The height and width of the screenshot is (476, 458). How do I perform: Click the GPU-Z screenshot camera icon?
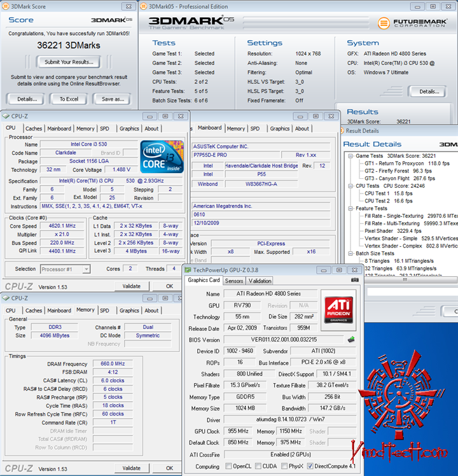click(x=354, y=280)
